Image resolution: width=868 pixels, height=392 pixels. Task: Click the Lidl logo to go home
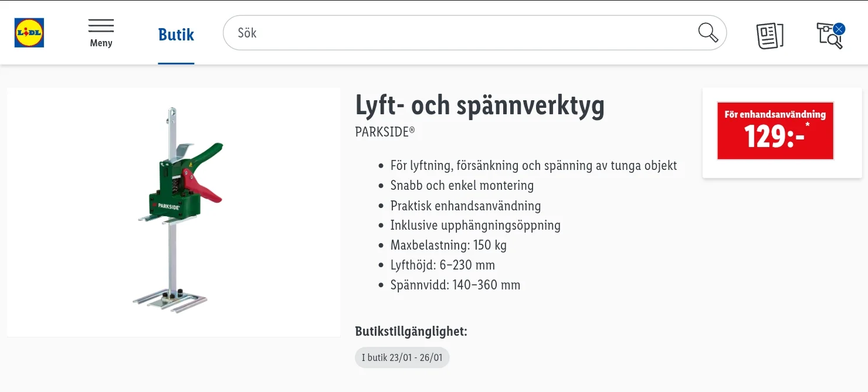click(29, 33)
